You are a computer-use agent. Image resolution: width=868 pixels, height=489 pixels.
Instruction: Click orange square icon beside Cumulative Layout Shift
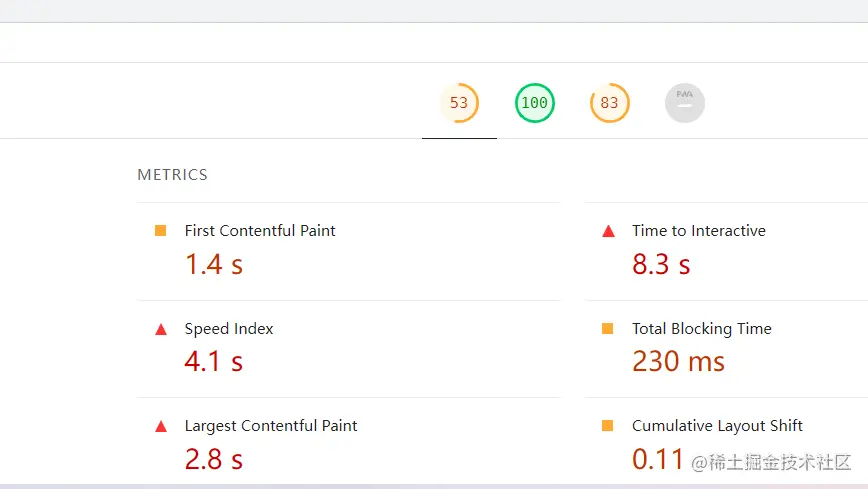click(x=608, y=426)
